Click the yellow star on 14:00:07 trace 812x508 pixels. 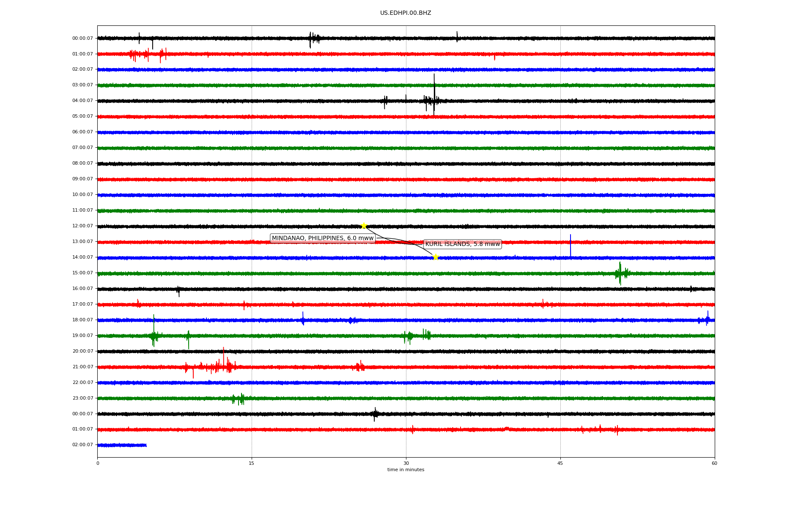click(x=436, y=257)
